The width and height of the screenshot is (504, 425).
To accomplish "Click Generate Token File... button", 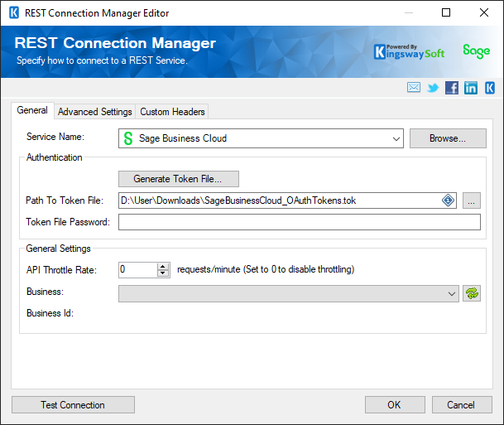I will coord(179,179).
